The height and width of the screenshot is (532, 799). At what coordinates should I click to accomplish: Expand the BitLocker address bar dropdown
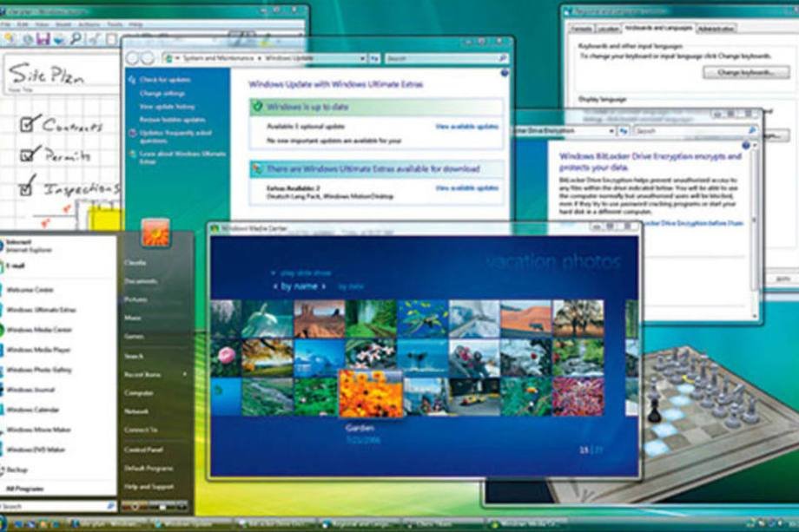click(x=611, y=131)
